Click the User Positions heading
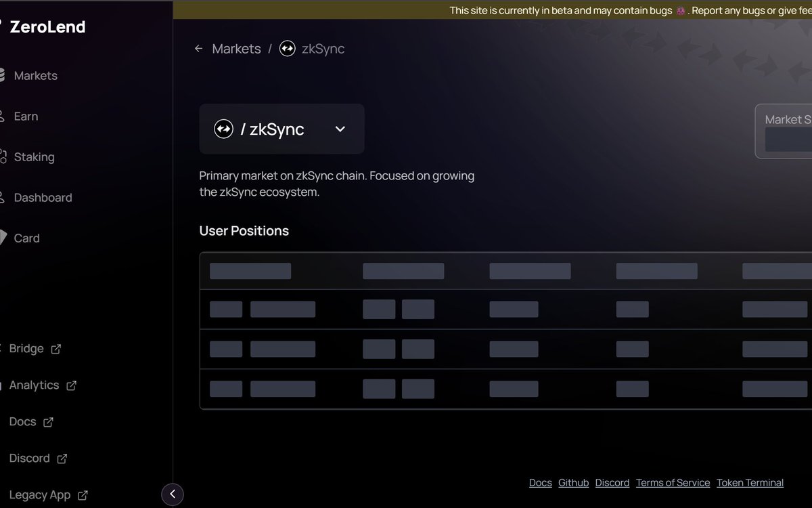Viewport: 812px width, 508px height. 244,231
